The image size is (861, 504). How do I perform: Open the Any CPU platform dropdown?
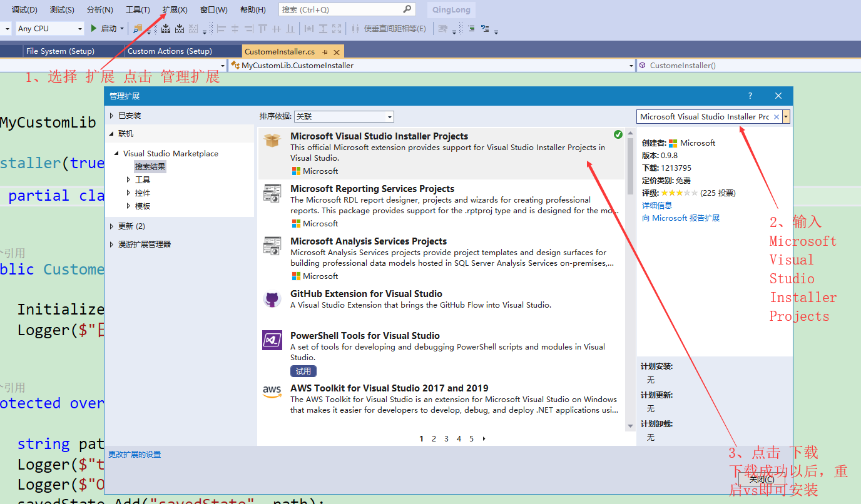(x=79, y=28)
